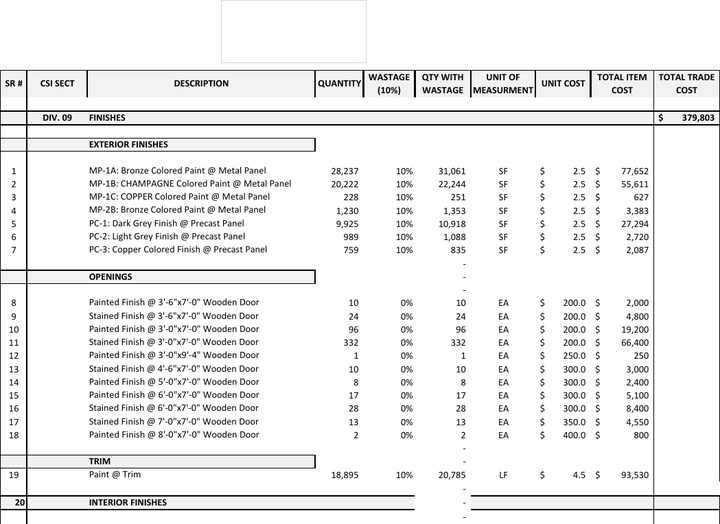This screenshot has width=720, height=524.
Task: Click quantity with wastage 20,785
Action: click(452, 475)
